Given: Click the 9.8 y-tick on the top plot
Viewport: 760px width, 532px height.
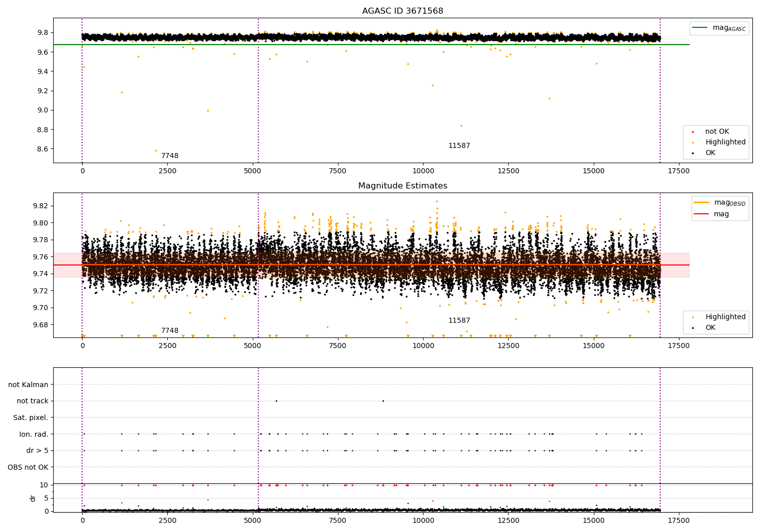Looking at the screenshot, I should [x=43, y=33].
